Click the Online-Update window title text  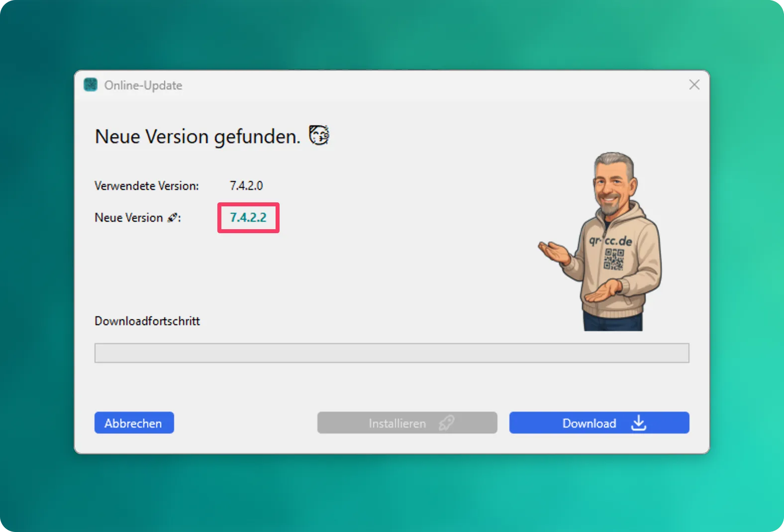point(143,86)
